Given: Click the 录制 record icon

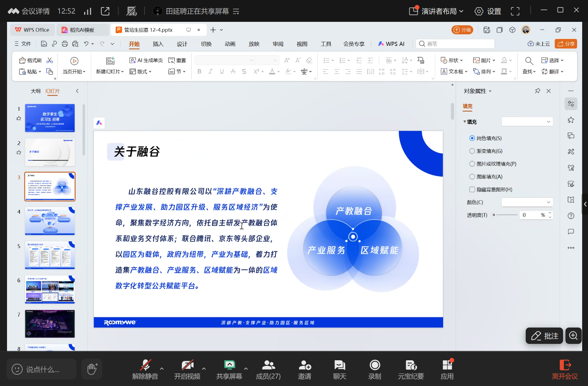Looking at the screenshot, I should 375,365.
